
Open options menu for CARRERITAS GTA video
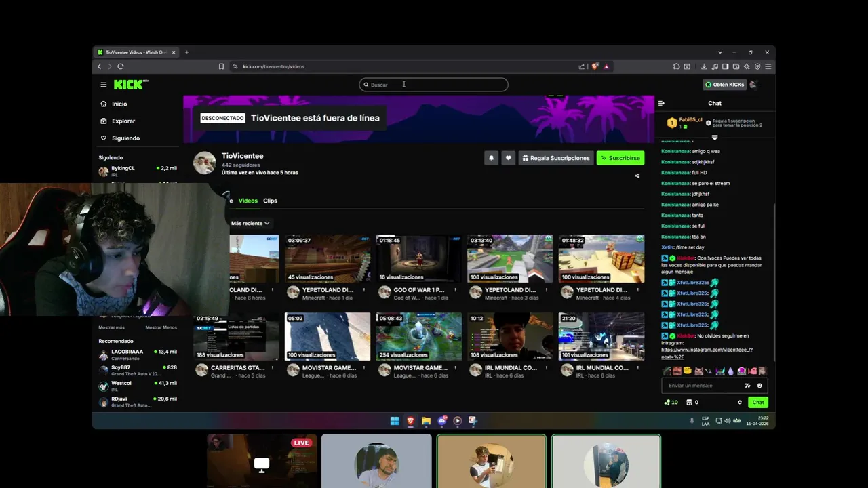tap(273, 368)
